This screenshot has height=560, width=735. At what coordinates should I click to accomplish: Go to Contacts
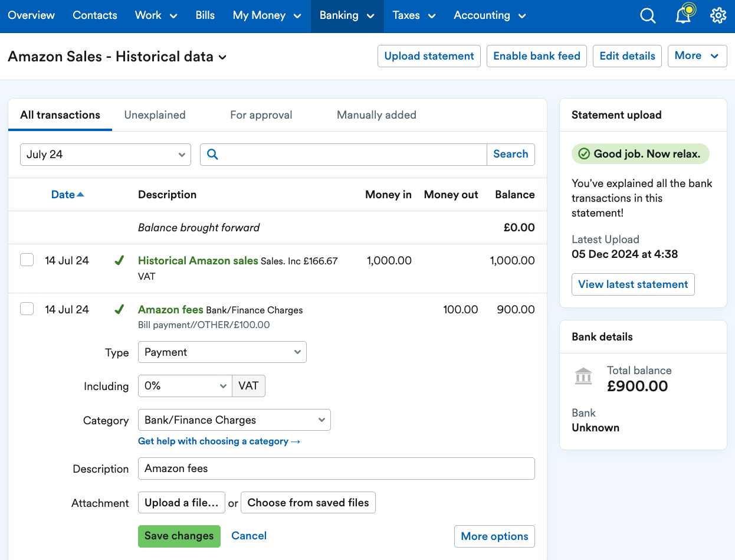tap(95, 16)
